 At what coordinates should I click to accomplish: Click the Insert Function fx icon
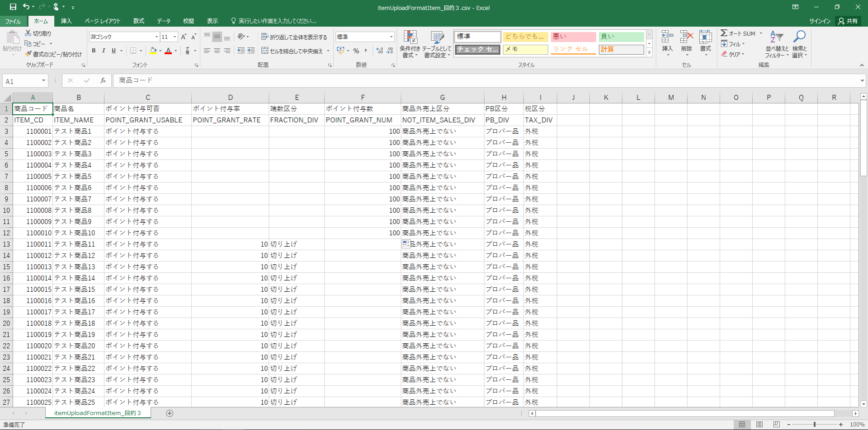tap(103, 80)
